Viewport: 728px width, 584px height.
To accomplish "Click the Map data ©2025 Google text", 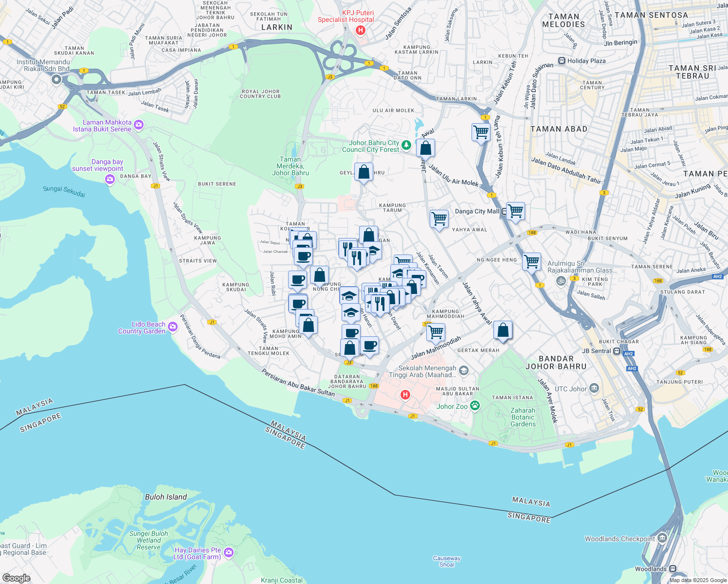I will (x=697, y=580).
